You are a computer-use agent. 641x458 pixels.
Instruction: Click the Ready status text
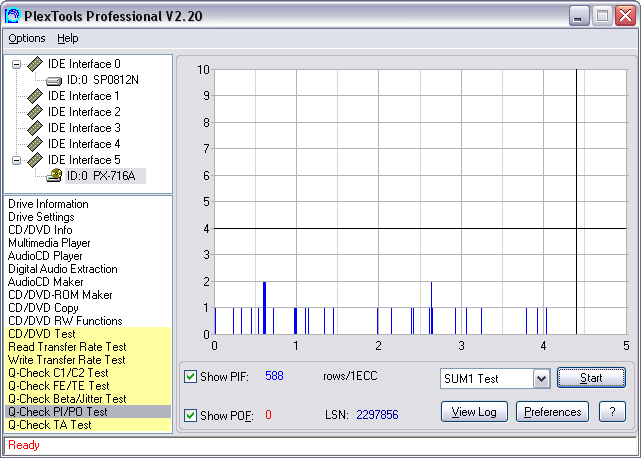(x=24, y=445)
